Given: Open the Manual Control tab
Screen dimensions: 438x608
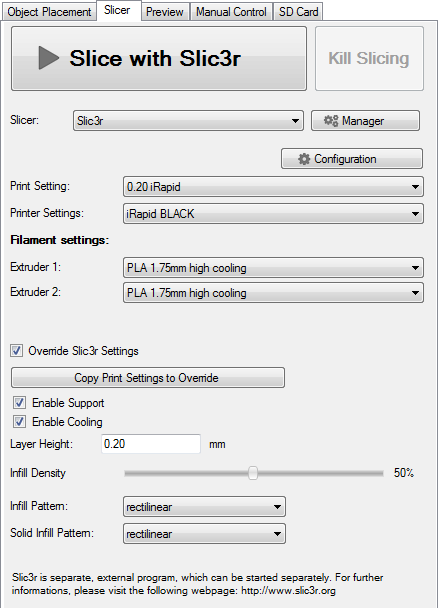Looking at the screenshot, I should coord(231,12).
